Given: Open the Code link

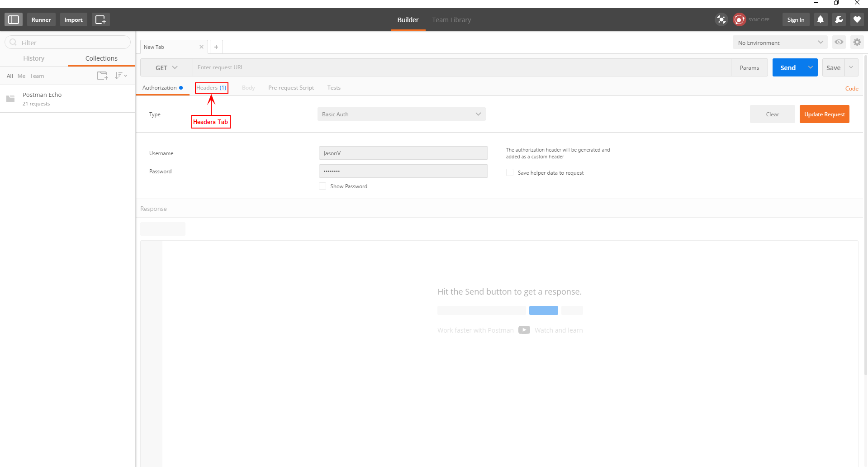Looking at the screenshot, I should click(x=852, y=89).
